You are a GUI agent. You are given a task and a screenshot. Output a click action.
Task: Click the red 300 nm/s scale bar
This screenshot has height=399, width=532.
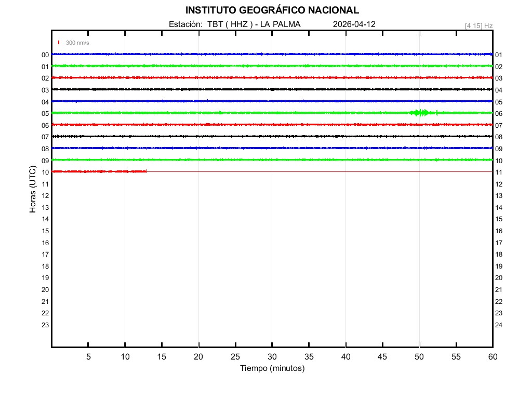[x=59, y=43]
